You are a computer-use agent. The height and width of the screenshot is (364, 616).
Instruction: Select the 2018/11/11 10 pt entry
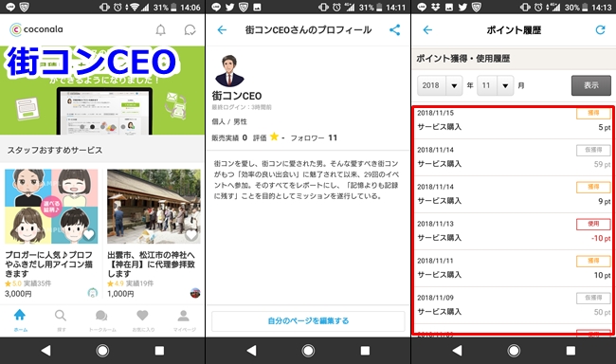514,268
